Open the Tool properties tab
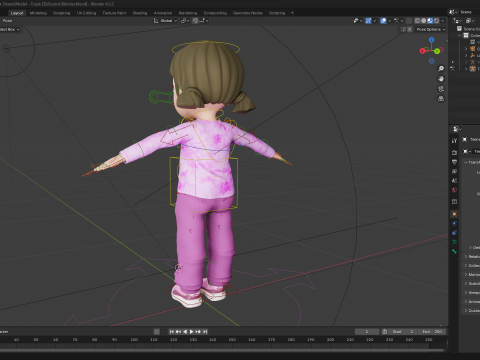Image resolution: width=480 pixels, height=360 pixels. tap(454, 141)
